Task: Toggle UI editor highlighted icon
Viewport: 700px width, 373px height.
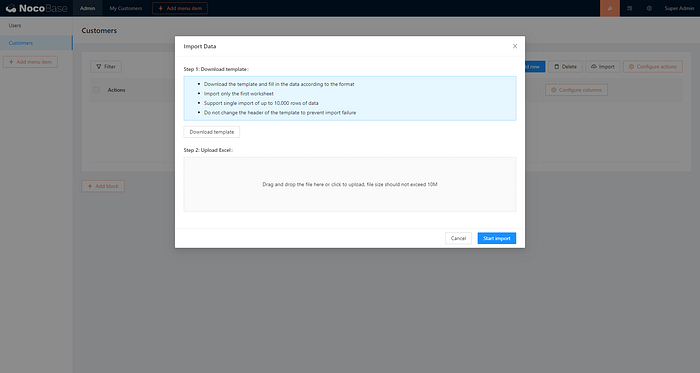Action: click(610, 8)
